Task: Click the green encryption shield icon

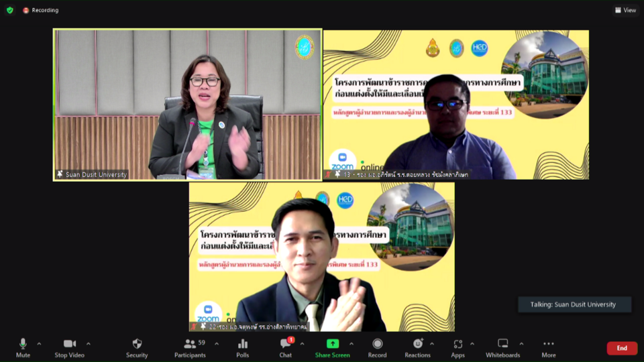Action: [x=9, y=10]
